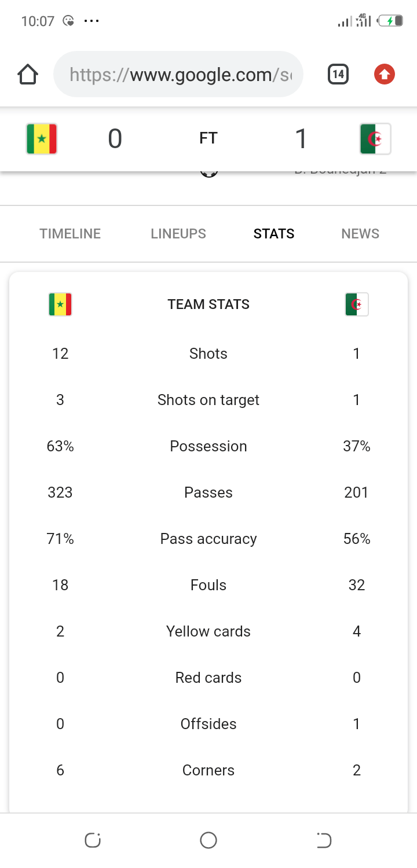Tap the red update arrow icon
This screenshot has width=417, height=868.
coord(384,74)
